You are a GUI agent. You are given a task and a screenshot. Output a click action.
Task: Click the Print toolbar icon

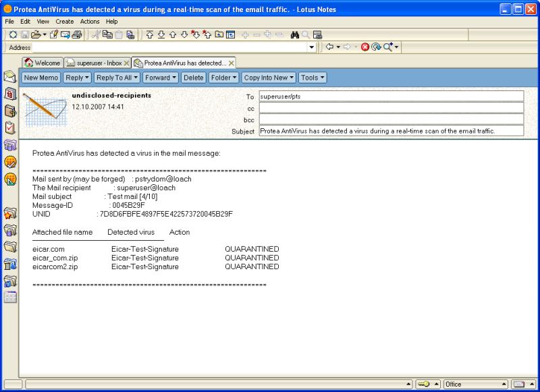77,34
